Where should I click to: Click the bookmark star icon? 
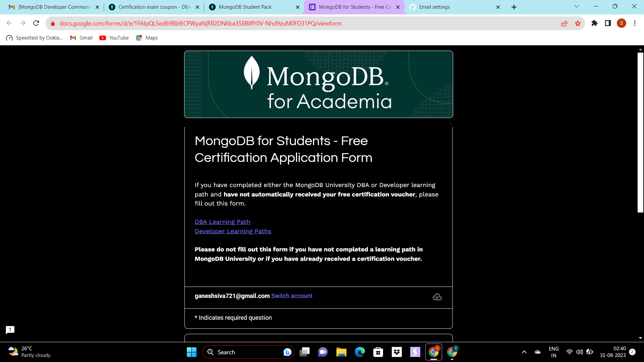click(x=578, y=23)
